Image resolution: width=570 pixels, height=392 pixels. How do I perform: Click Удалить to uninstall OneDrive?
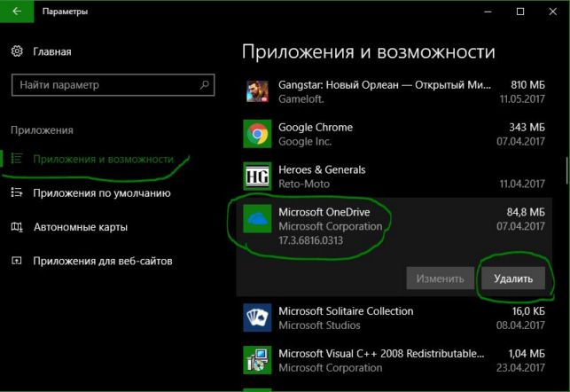click(513, 278)
